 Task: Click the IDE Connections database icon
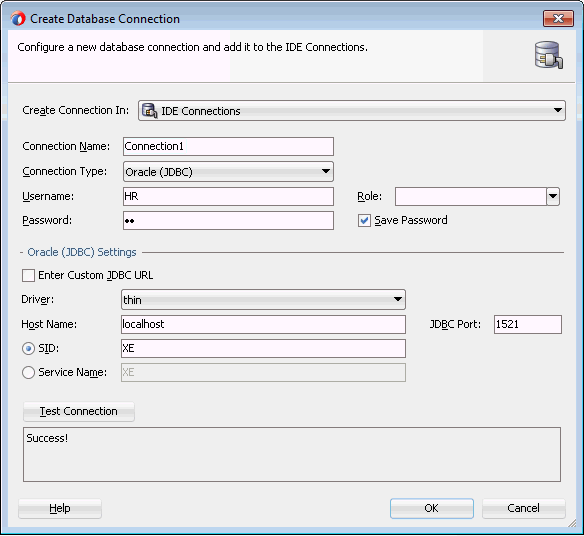[x=149, y=111]
